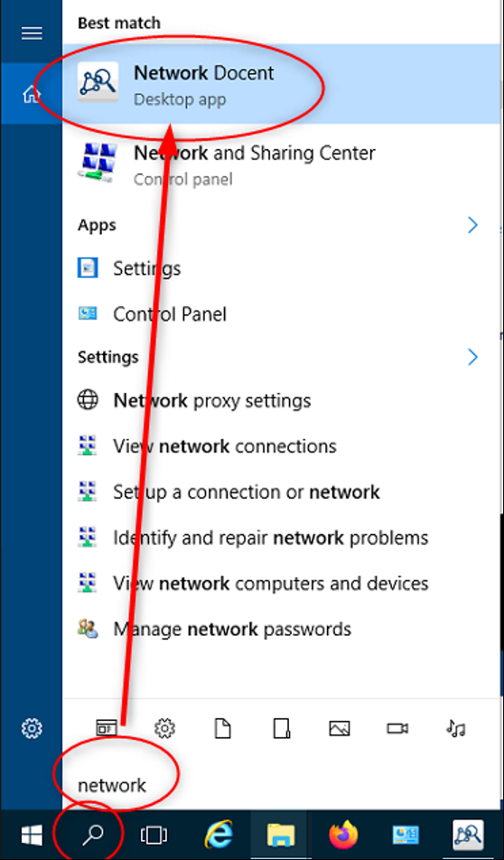Select View network connections
This screenshot has width=504, height=860.
click(282, 446)
